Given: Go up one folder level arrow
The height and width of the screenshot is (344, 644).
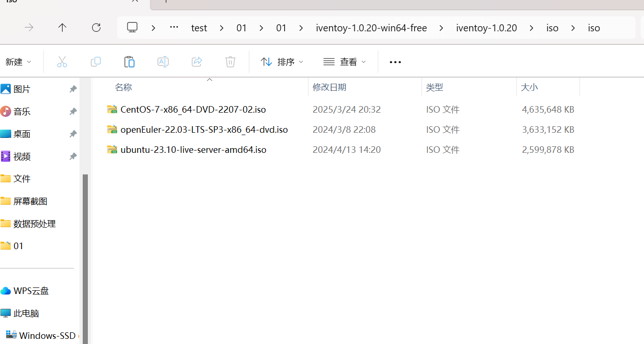Looking at the screenshot, I should 62,28.
